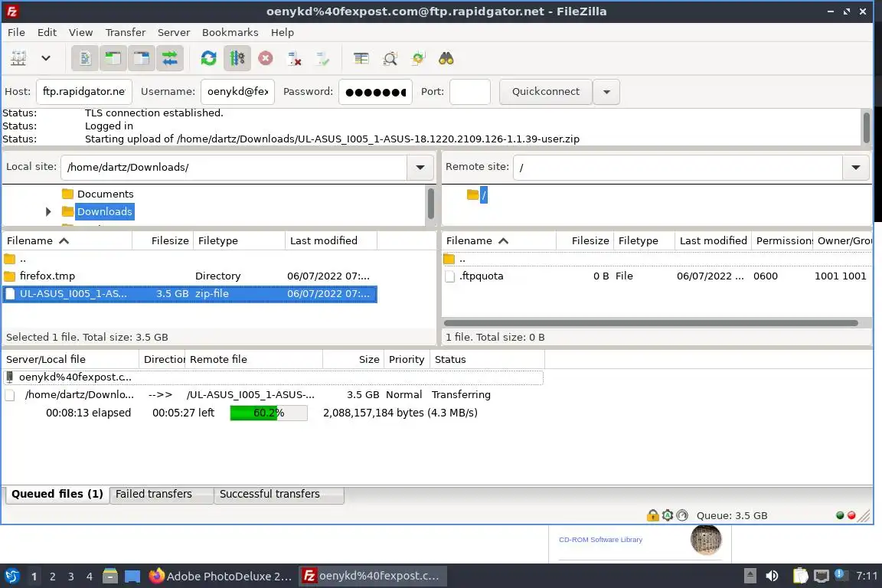Select the firefox.tmp directory row
This screenshot has width=882, height=588.
[190, 276]
